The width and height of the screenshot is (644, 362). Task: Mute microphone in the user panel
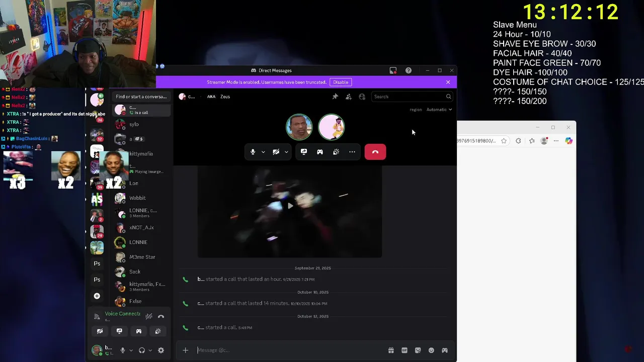point(122,350)
